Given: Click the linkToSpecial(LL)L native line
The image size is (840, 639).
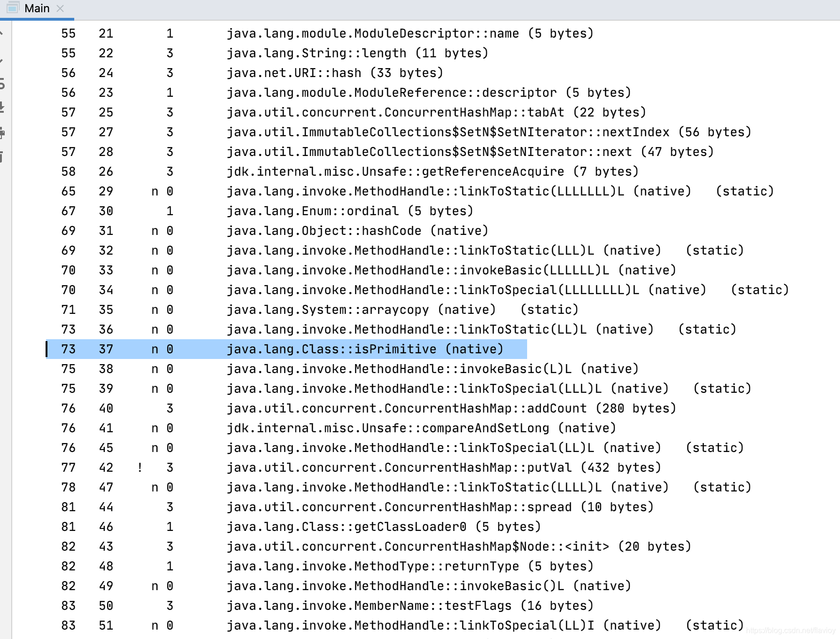Looking at the screenshot, I should point(485,448).
